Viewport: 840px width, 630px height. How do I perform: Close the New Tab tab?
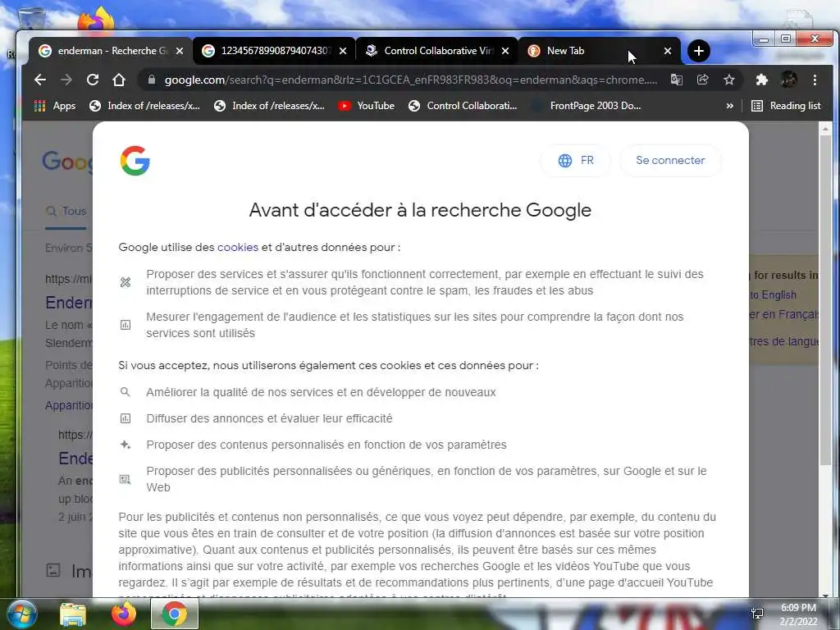(668, 51)
